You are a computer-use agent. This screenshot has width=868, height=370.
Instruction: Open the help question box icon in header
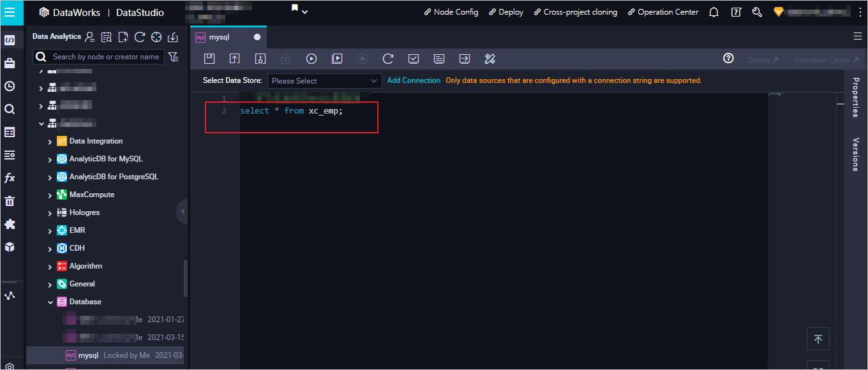tap(736, 12)
